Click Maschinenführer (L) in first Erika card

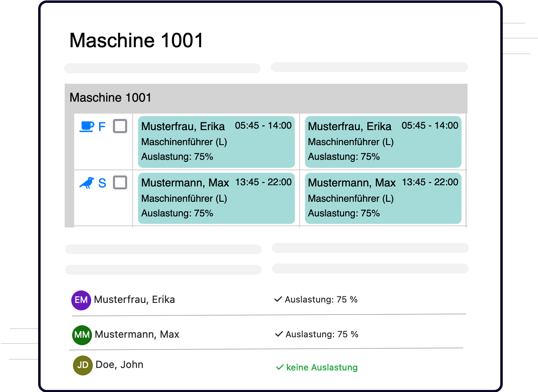[x=184, y=142]
